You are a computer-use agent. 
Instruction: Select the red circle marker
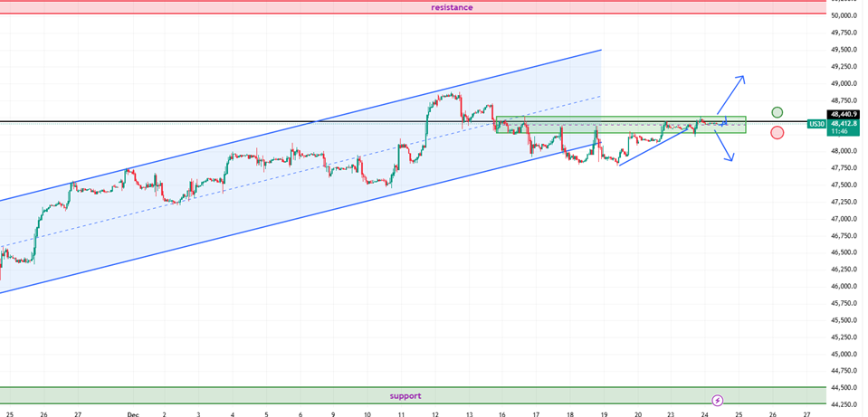777,133
